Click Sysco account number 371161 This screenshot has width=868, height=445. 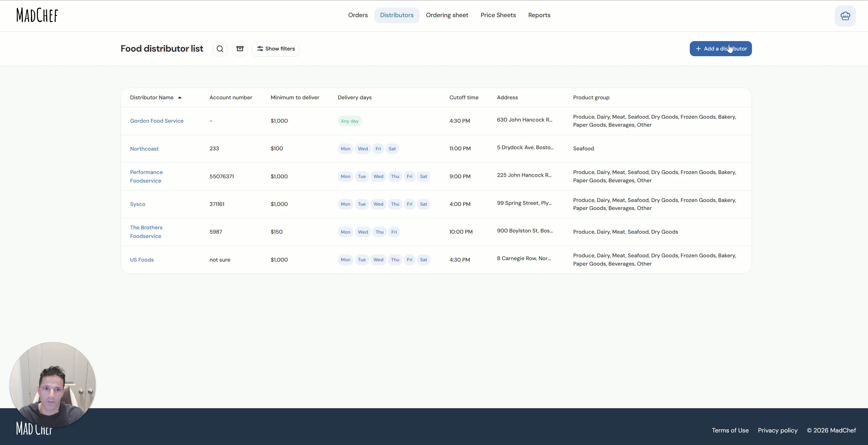[217, 204]
